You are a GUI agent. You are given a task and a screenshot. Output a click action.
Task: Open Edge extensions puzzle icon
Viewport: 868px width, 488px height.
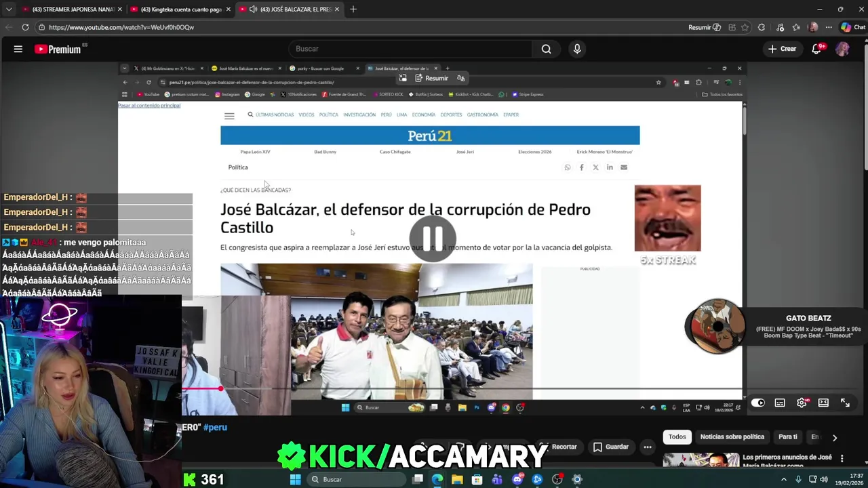pos(762,27)
